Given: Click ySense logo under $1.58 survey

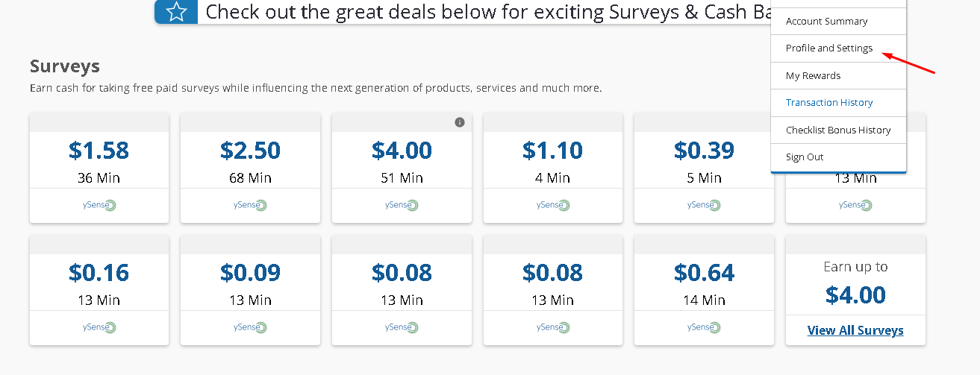Looking at the screenshot, I should pos(99,205).
